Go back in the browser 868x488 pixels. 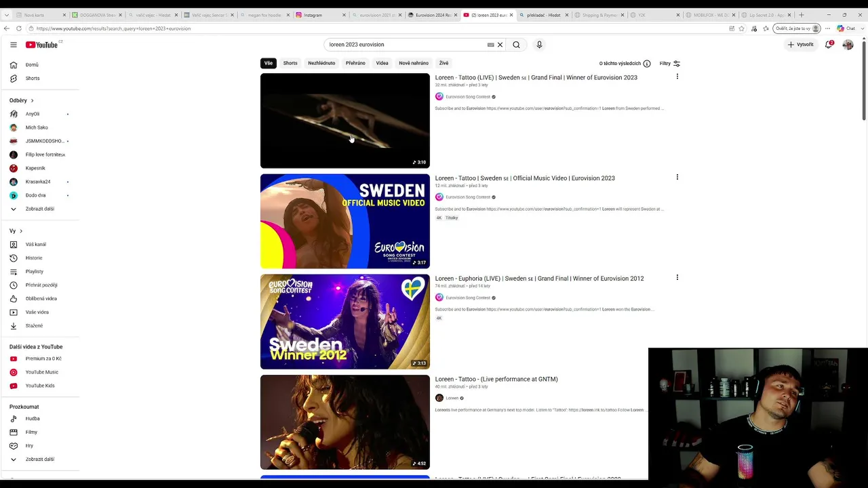click(x=6, y=28)
